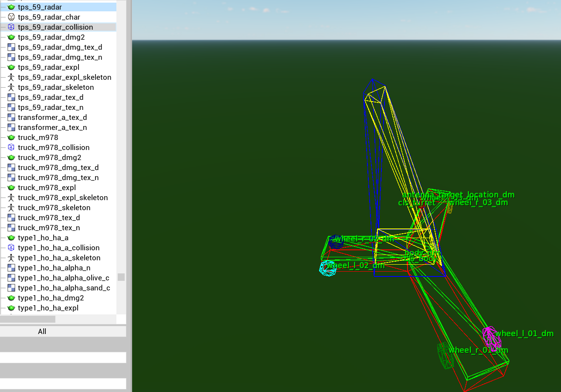Click the checkerboard texture icon for tps_59_radar_dmg_tex_d
This screenshot has height=392, width=561.
click(11, 47)
